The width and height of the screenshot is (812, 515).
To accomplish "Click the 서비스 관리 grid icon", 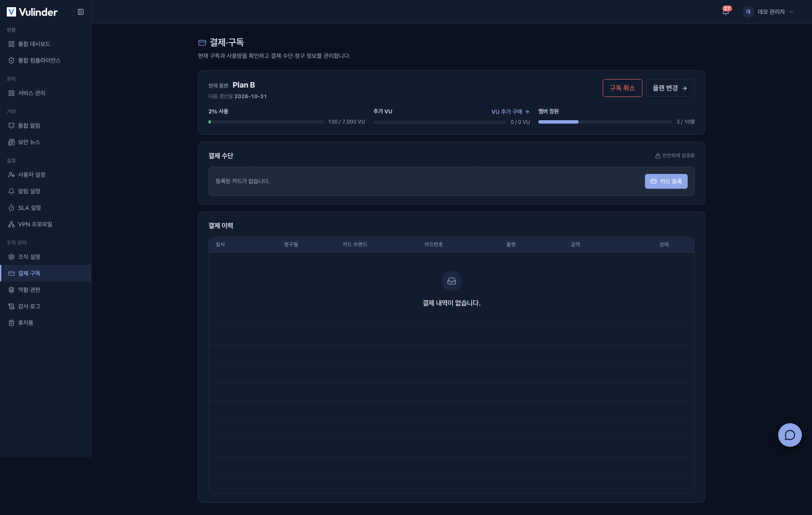I will click(x=11, y=93).
